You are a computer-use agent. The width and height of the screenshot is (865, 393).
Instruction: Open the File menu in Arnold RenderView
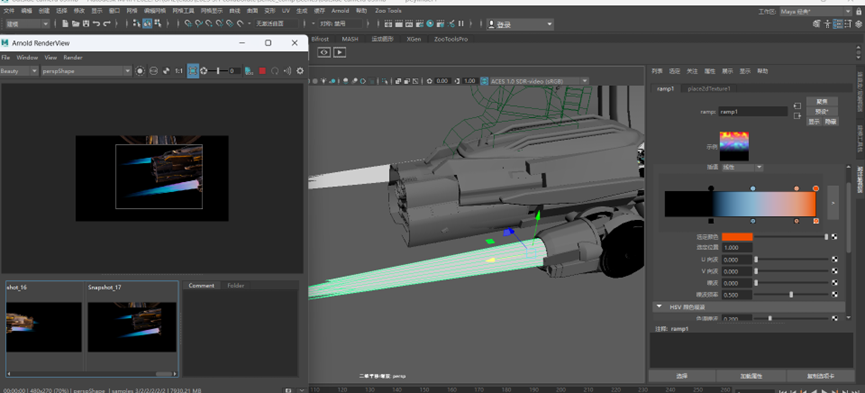point(6,57)
